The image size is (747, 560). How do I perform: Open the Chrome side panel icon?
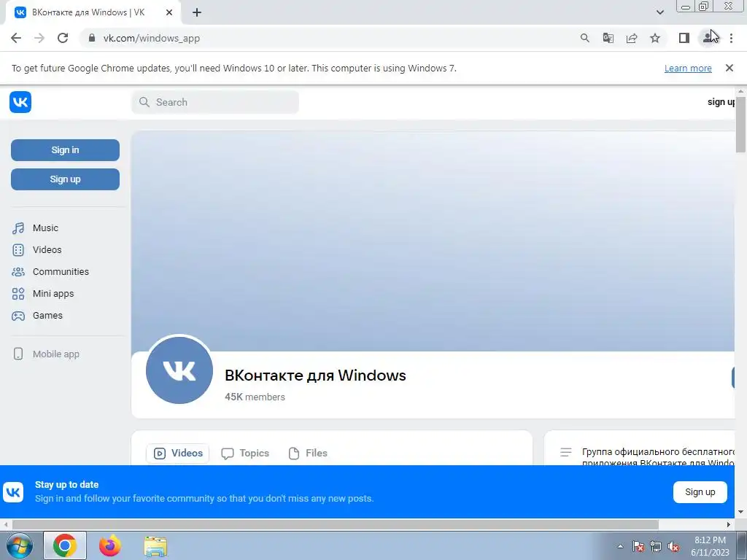point(684,38)
